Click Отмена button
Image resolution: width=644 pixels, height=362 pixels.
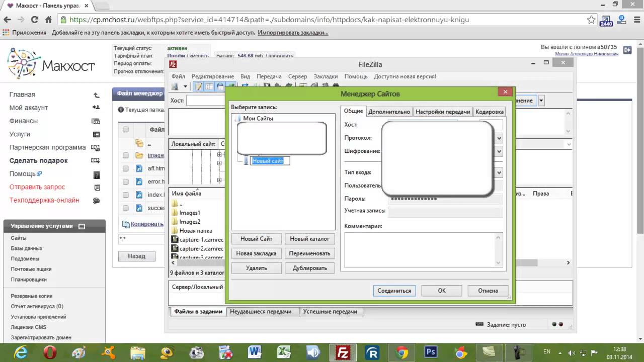coord(488,291)
